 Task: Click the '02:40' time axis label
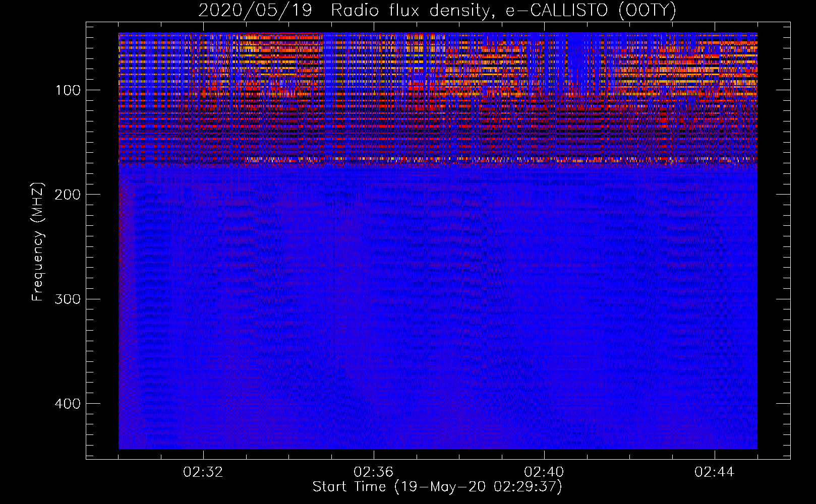tap(544, 472)
